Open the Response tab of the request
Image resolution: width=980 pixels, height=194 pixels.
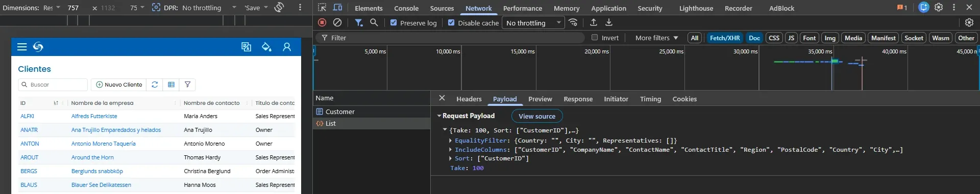(578, 99)
